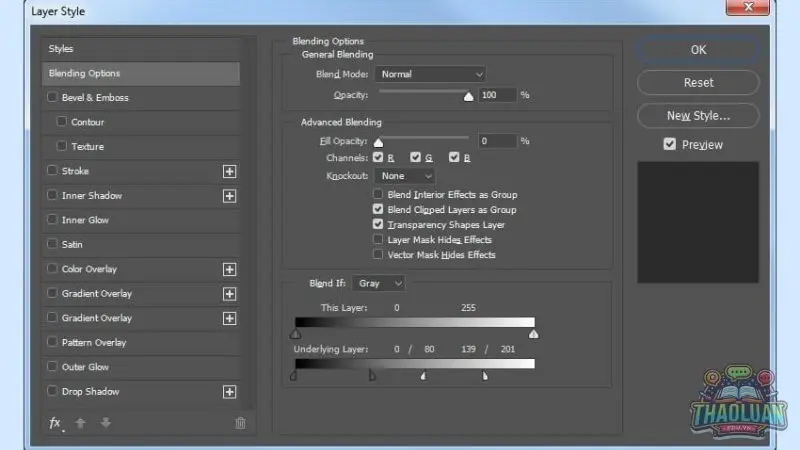Click the New Style... button
This screenshot has height=450, width=800.
tap(698, 116)
